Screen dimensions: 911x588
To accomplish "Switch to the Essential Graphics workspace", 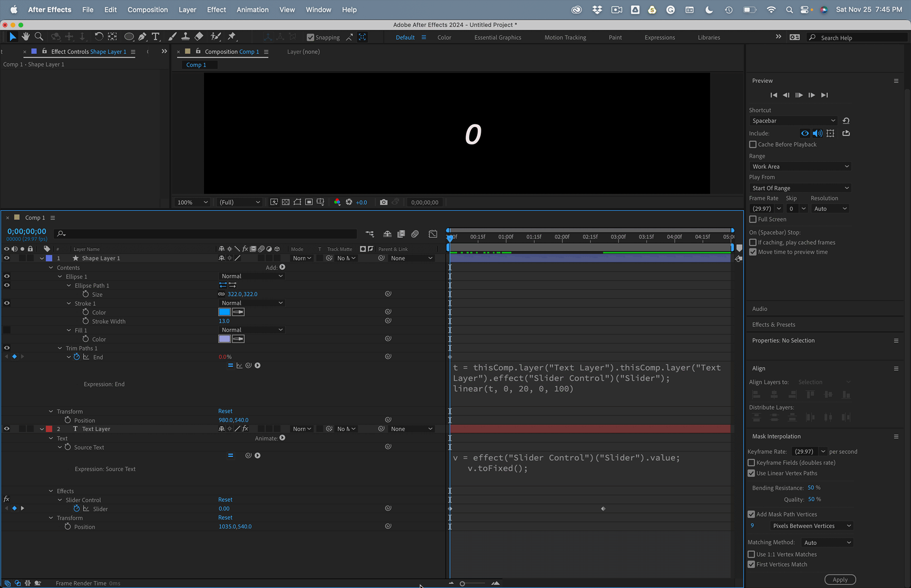I will (x=498, y=37).
